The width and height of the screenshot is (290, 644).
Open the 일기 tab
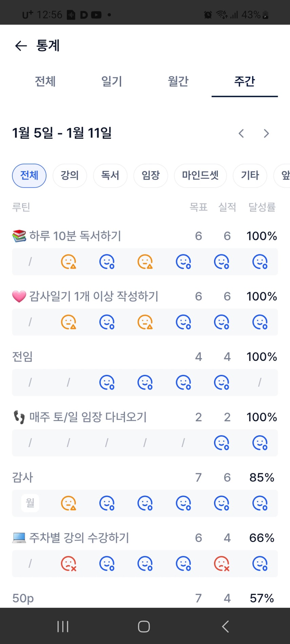click(112, 81)
